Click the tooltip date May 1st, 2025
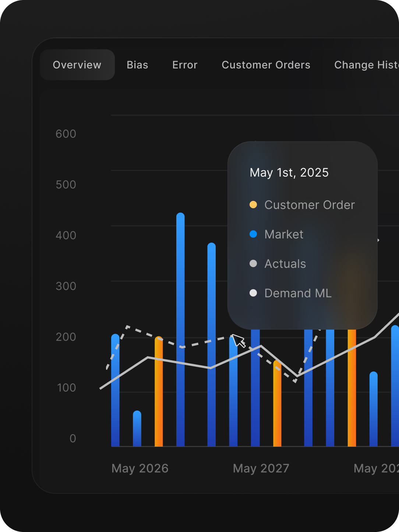Viewport: 399px width, 532px height. 289,173
